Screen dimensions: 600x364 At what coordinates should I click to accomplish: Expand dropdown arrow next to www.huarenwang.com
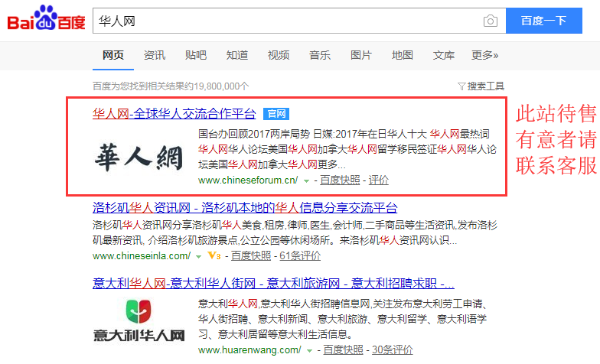(311, 350)
